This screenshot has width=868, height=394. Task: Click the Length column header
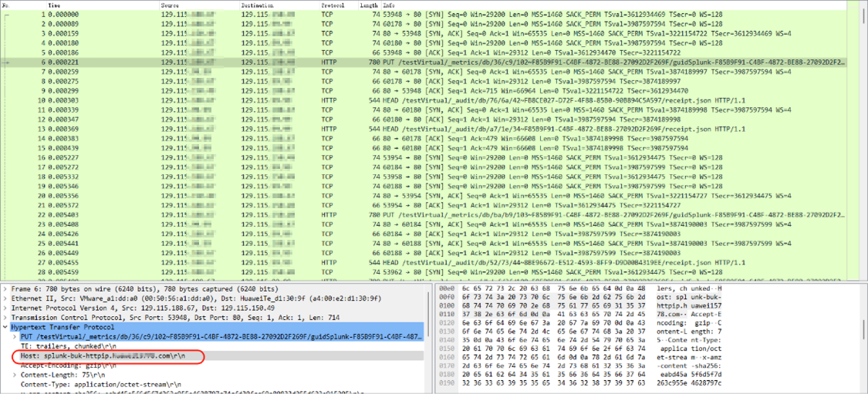369,5
